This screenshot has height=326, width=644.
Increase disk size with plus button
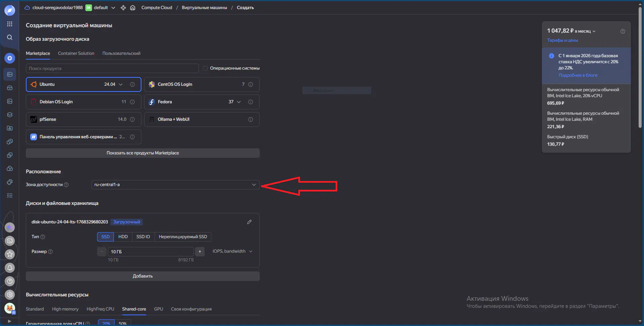[x=200, y=252]
